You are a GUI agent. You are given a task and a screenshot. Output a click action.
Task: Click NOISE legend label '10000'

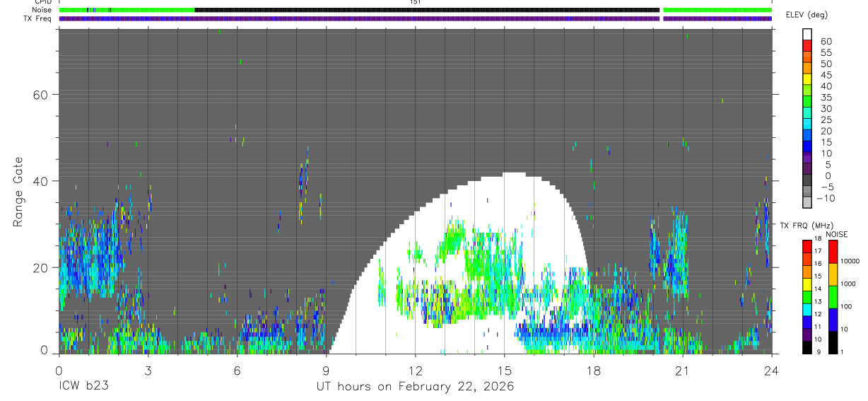[x=849, y=261]
